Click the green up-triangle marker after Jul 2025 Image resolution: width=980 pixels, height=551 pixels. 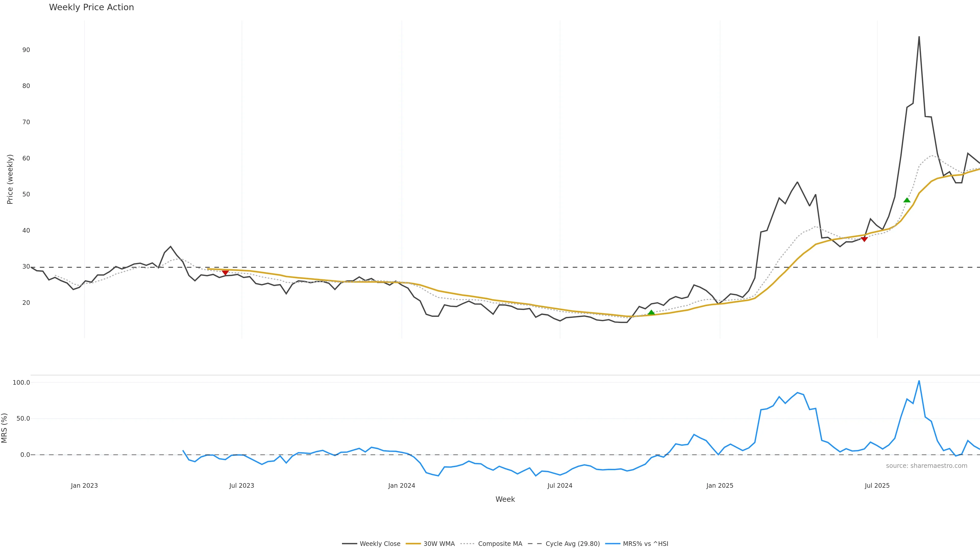[x=906, y=200]
